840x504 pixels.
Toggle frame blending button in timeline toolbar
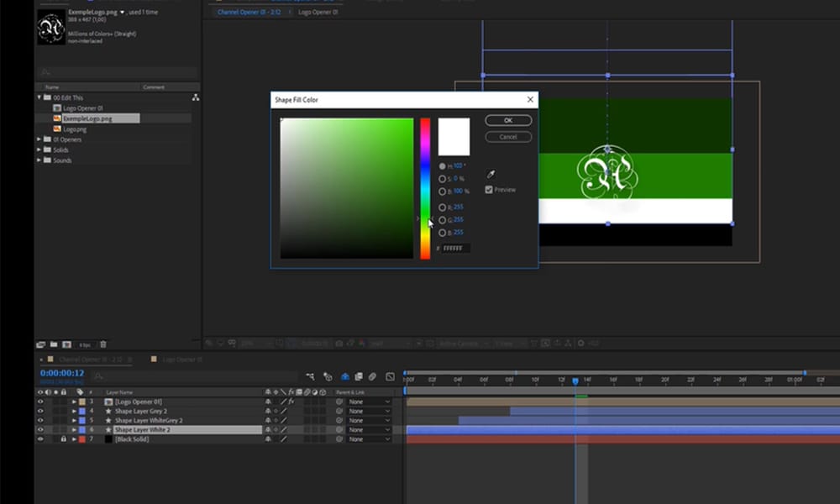359,377
